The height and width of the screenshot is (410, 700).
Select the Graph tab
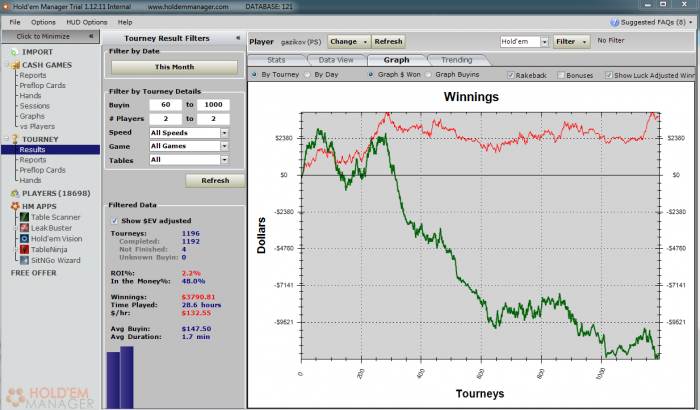click(x=396, y=60)
